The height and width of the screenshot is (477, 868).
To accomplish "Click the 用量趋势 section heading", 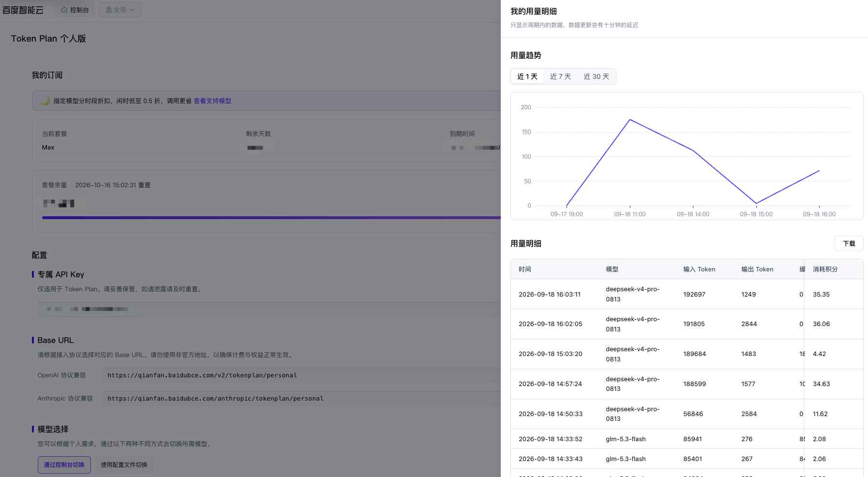I will tap(526, 55).
